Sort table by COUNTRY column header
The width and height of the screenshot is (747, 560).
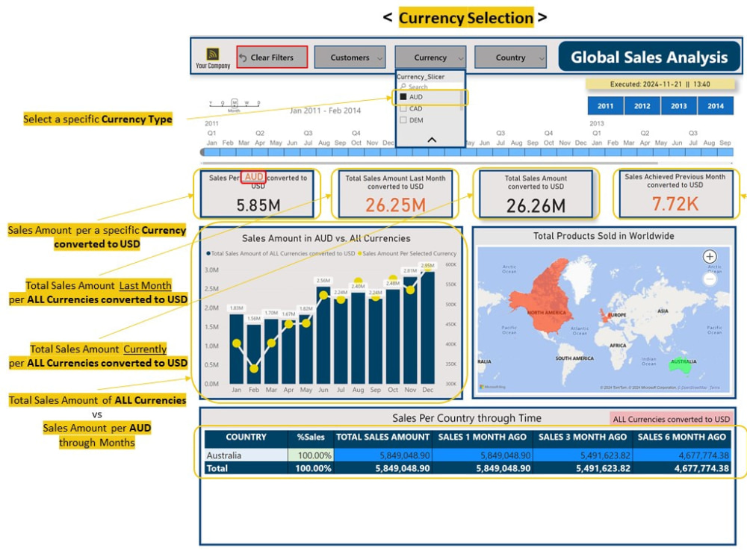(246, 437)
